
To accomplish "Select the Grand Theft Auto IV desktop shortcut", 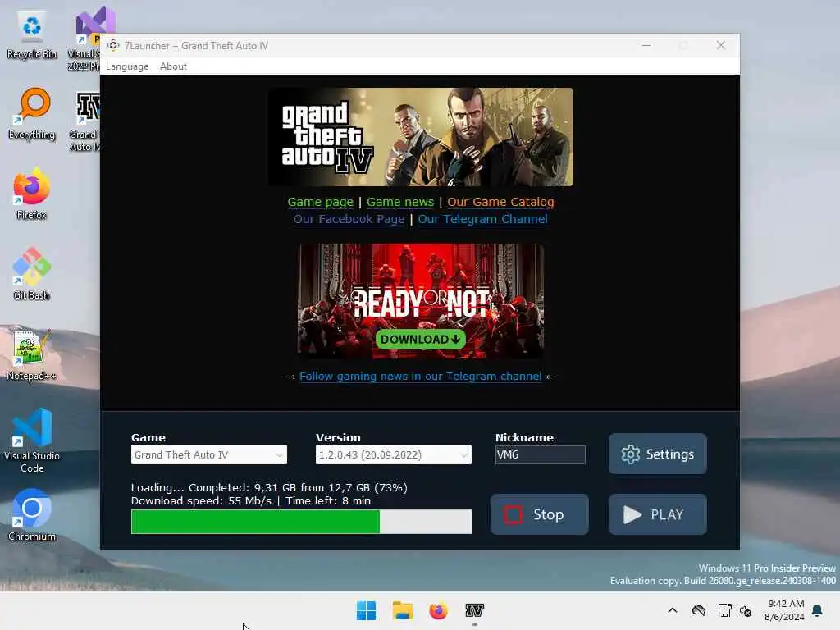I will point(85,121).
